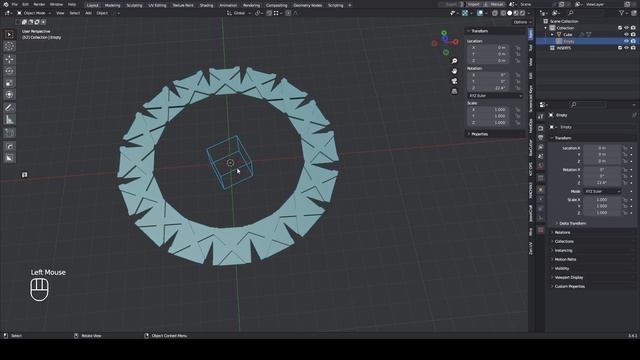This screenshot has width=640, height=360.
Task: Click the red X axis gizmo circle
Action: point(456,42)
